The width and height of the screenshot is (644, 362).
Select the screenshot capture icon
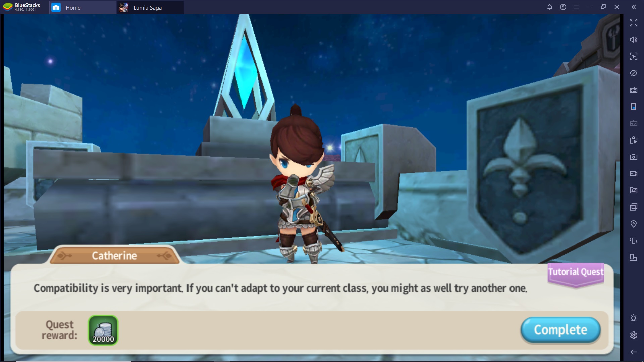[x=634, y=157]
